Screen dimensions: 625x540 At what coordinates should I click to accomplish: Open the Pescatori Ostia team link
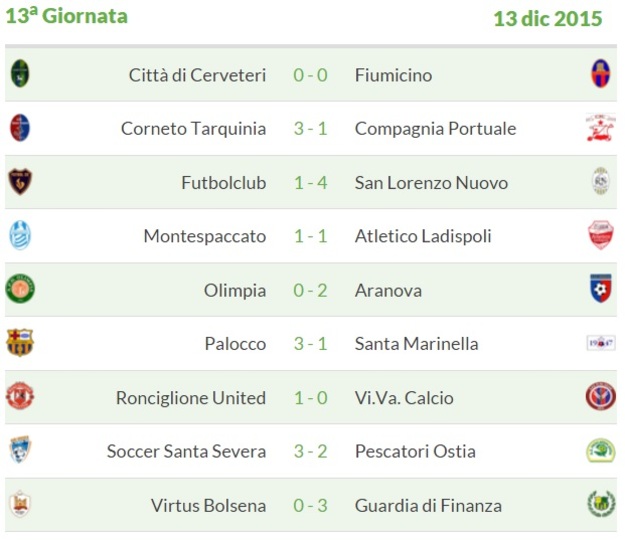[415, 452]
